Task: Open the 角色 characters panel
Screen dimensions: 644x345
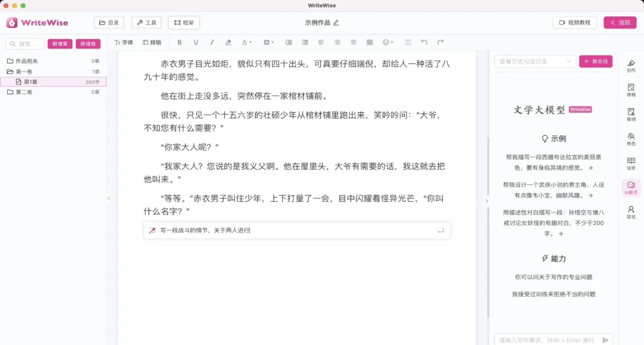Action: pos(631,139)
